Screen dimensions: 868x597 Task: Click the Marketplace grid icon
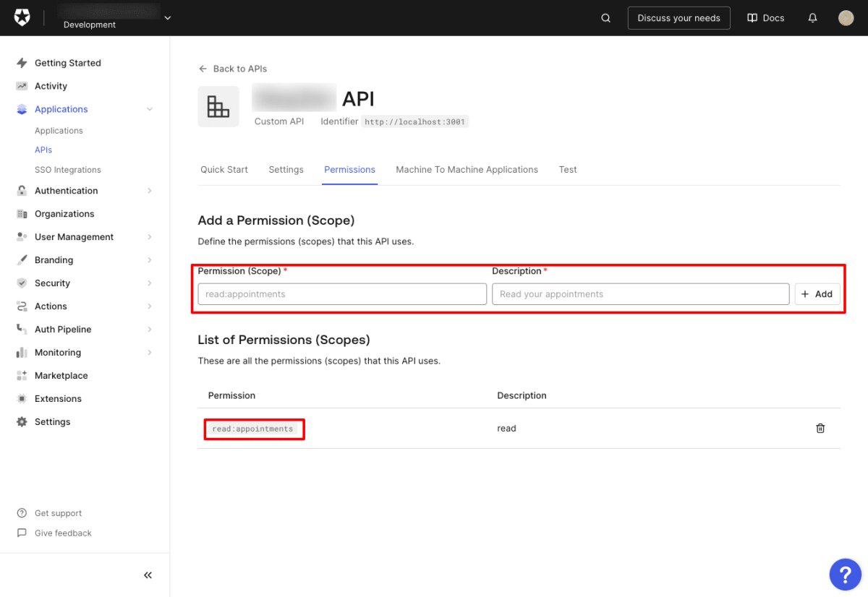[x=22, y=376]
